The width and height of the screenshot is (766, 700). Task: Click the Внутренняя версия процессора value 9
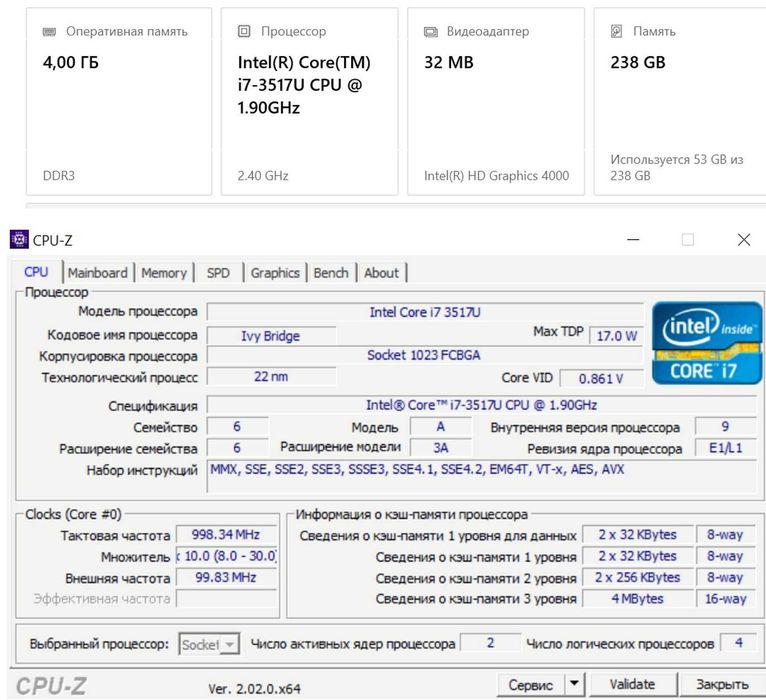coord(726,426)
